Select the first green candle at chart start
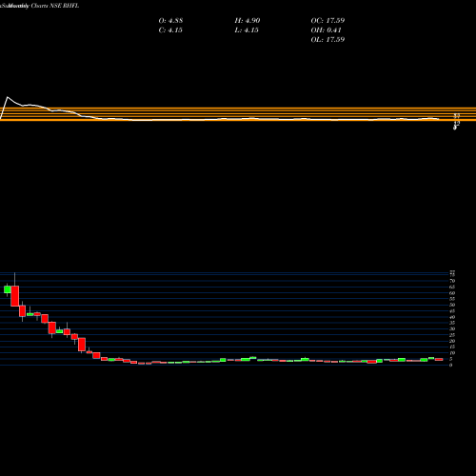This screenshot has width=476, height=476. [8, 289]
